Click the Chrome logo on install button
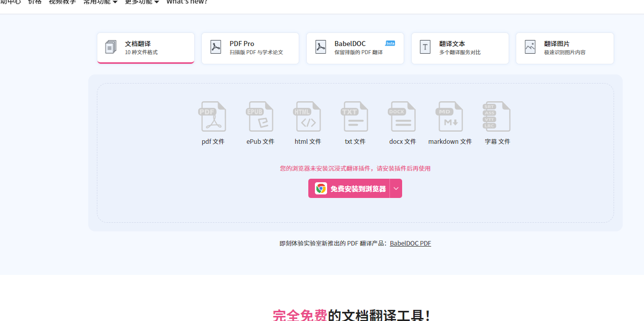644x321 pixels. pos(321,188)
